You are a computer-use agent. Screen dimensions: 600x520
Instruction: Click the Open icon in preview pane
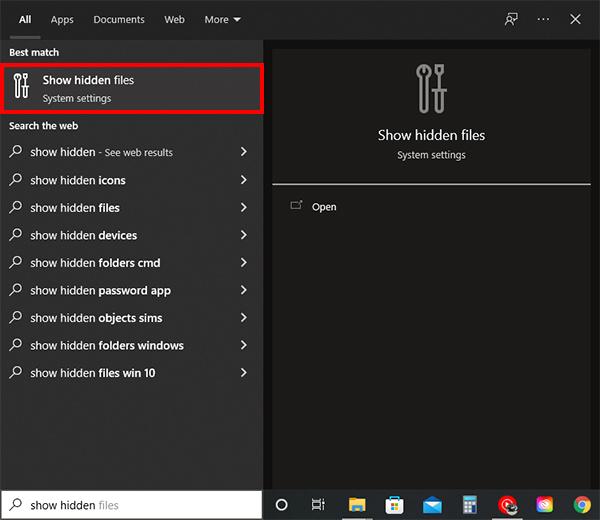tap(296, 205)
